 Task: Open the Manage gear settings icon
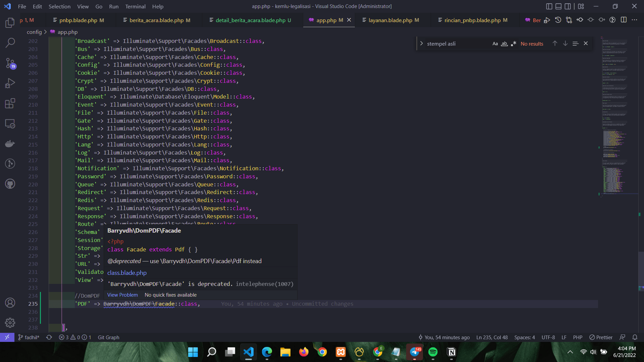coord(10,322)
